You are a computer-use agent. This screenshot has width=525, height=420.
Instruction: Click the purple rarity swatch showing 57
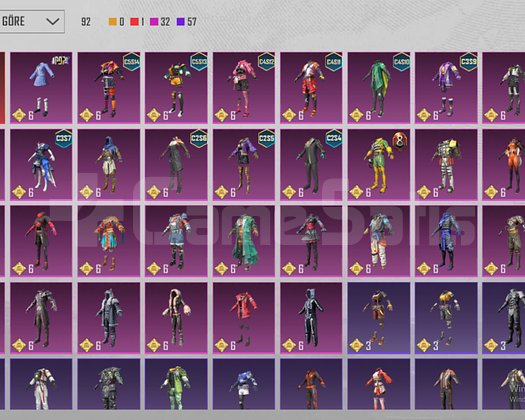180,22
